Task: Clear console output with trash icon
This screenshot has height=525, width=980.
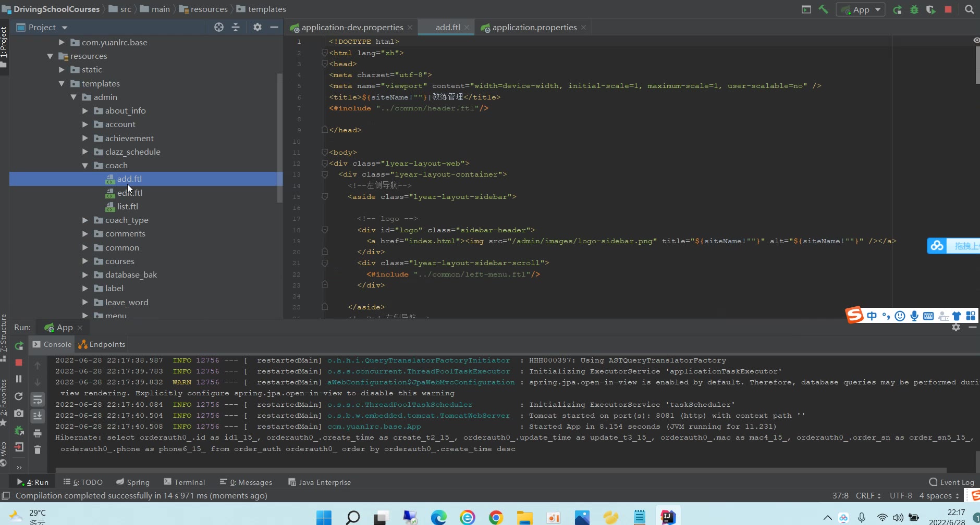Action: (x=38, y=449)
